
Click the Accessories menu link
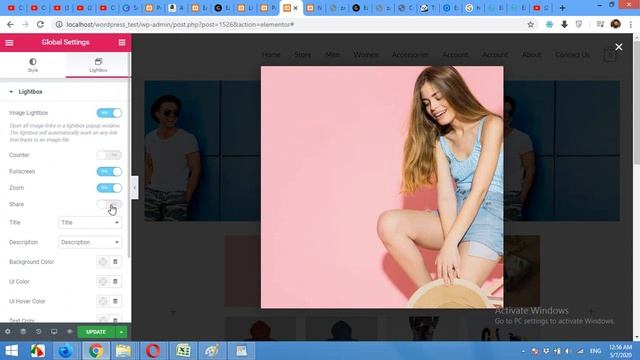pos(410,55)
